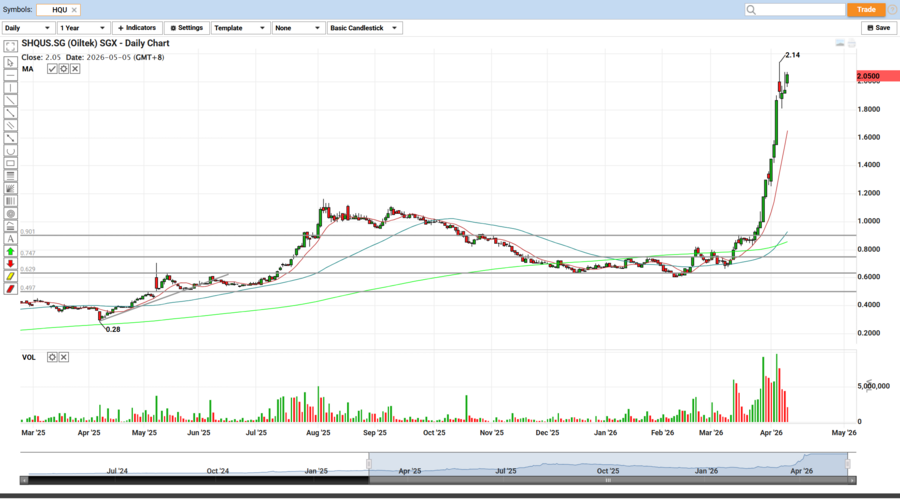The width and height of the screenshot is (900, 499).
Task: Open the Daily interval dropdown
Action: 28,28
